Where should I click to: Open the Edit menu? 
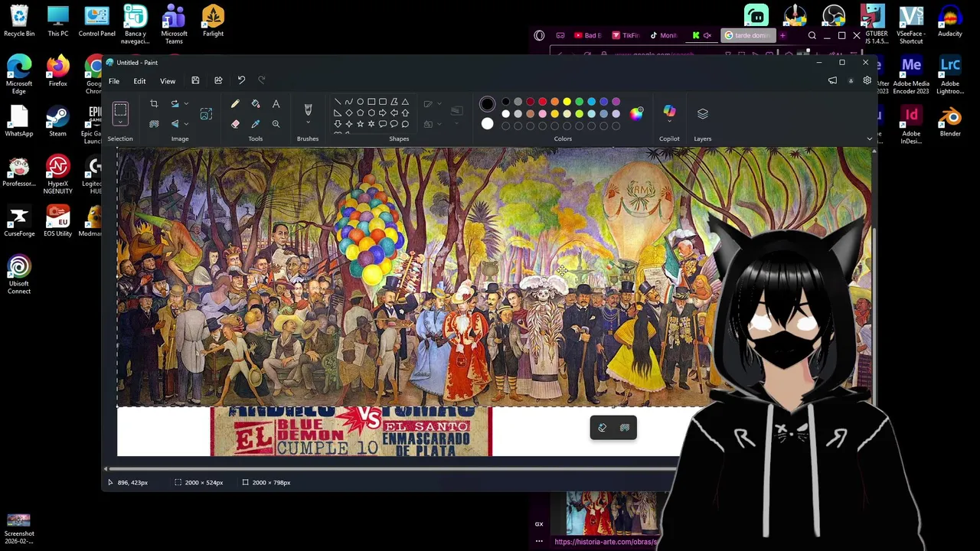(139, 81)
